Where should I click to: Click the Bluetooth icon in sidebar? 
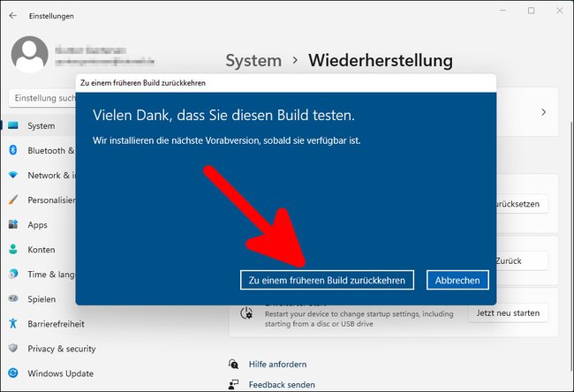(13, 150)
